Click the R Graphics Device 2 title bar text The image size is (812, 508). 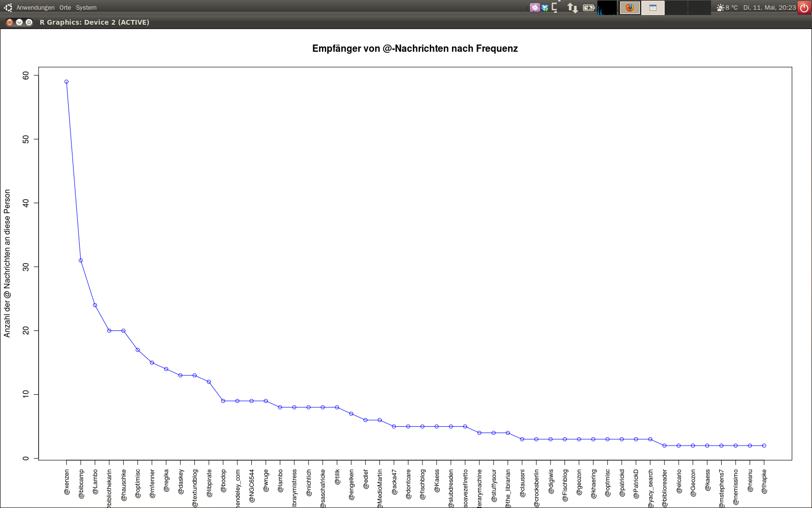[x=94, y=22]
